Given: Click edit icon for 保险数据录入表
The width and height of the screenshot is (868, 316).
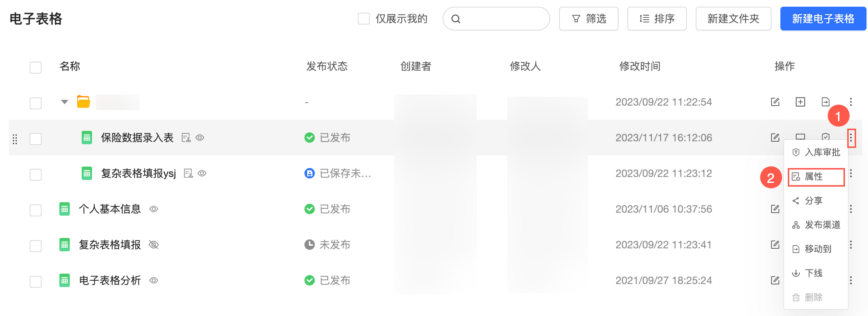Looking at the screenshot, I should point(775,138).
